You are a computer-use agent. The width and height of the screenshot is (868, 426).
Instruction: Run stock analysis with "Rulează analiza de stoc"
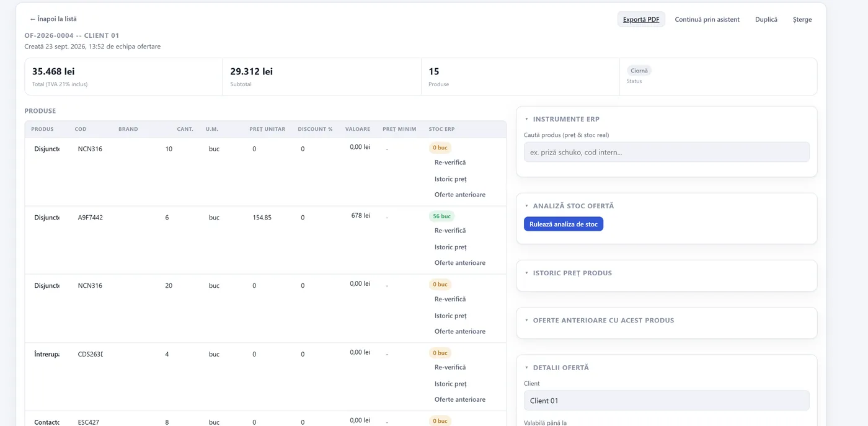point(564,224)
